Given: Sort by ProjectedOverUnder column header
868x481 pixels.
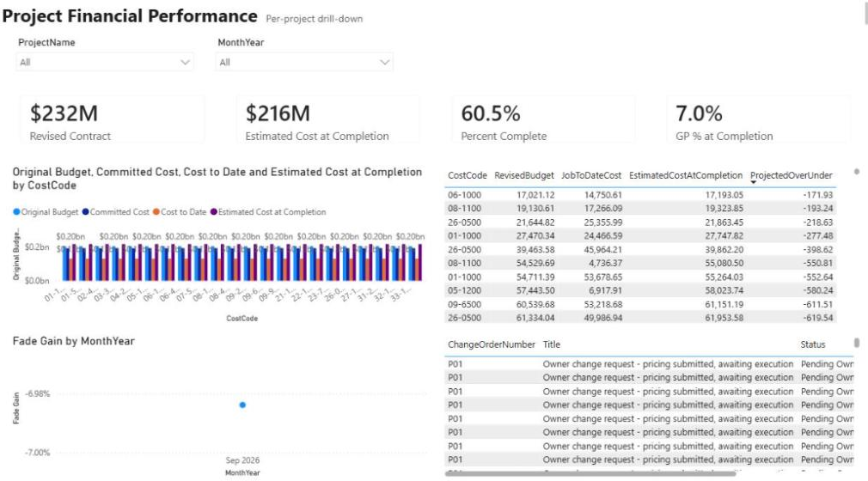Looking at the screenshot, I should tap(791, 175).
